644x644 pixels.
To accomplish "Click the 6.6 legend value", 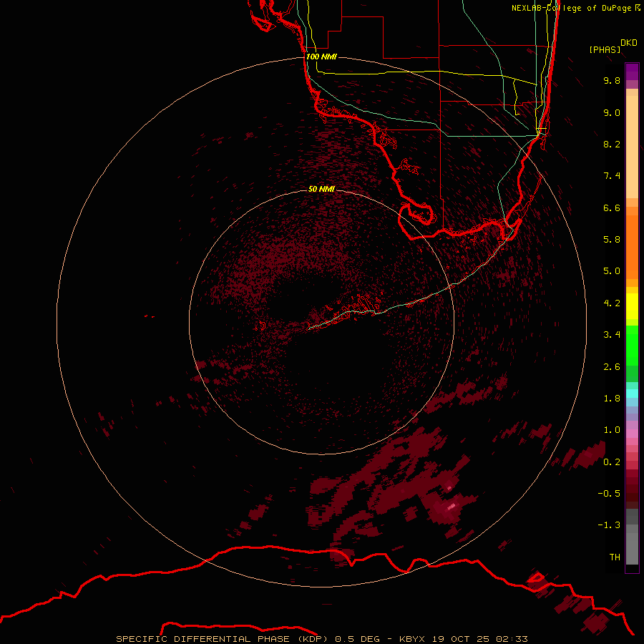I will point(612,208).
